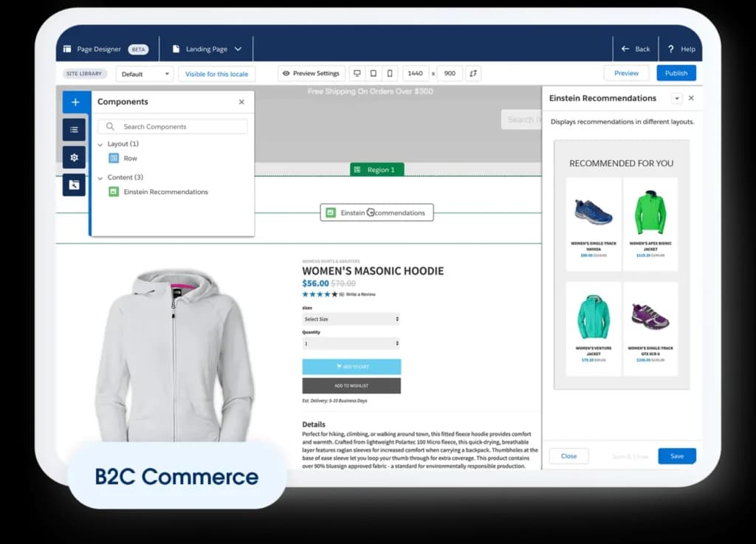
Task: Click Women's Single-Track Hayasa shoe thumbnail
Action: click(594, 212)
